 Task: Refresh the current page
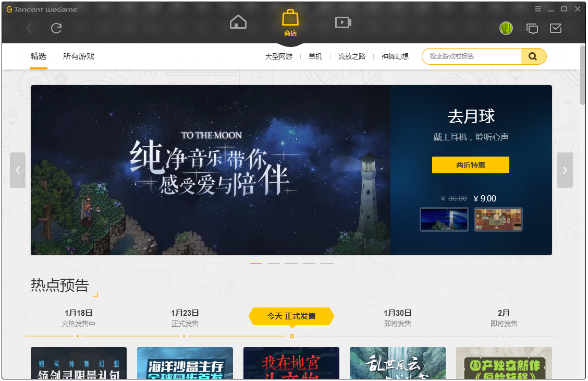pos(56,28)
